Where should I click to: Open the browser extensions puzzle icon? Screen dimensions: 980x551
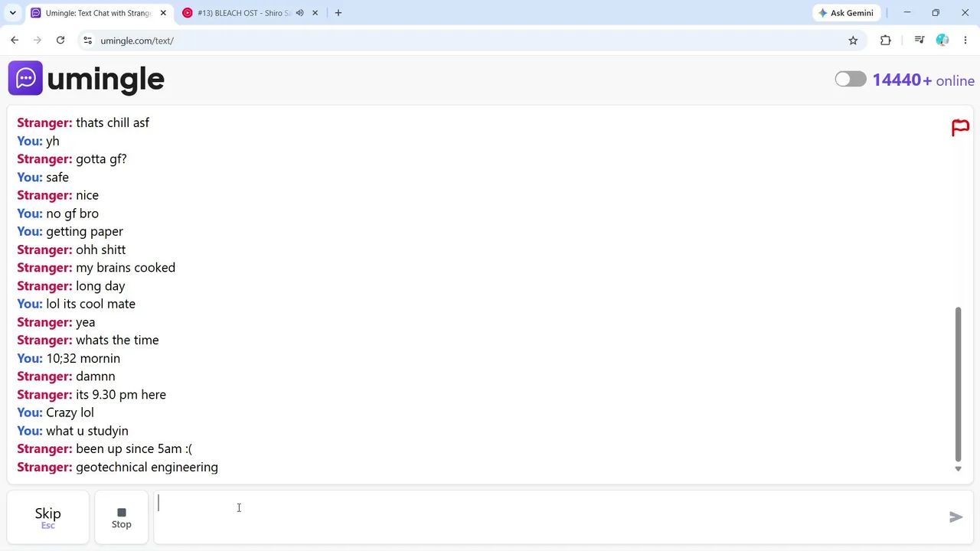click(886, 41)
